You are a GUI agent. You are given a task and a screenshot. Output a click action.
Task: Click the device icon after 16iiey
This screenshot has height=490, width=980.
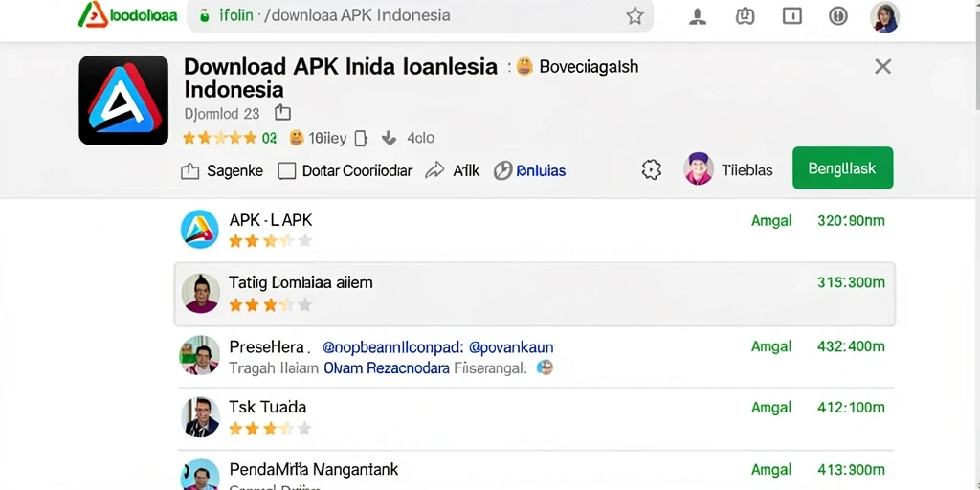[x=361, y=138]
